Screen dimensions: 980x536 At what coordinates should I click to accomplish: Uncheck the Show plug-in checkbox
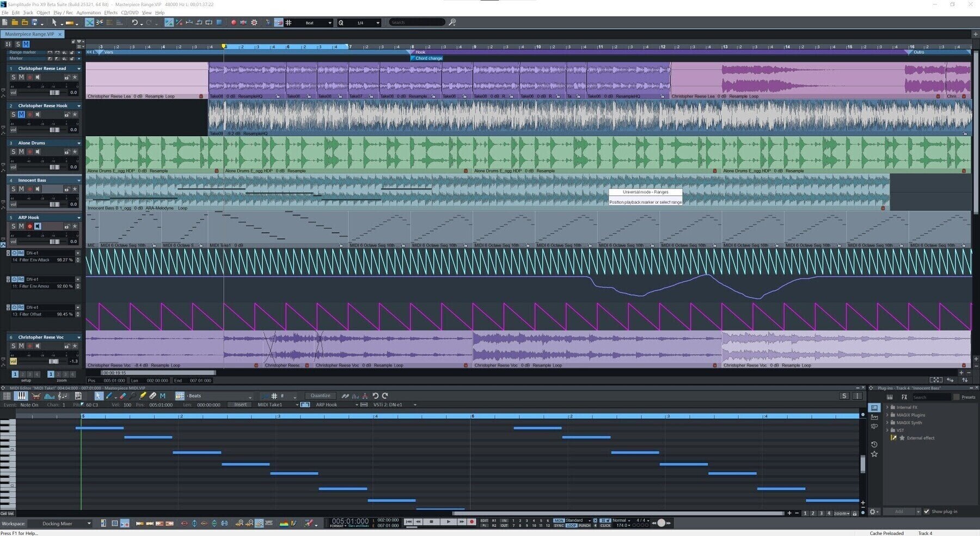coord(927,511)
